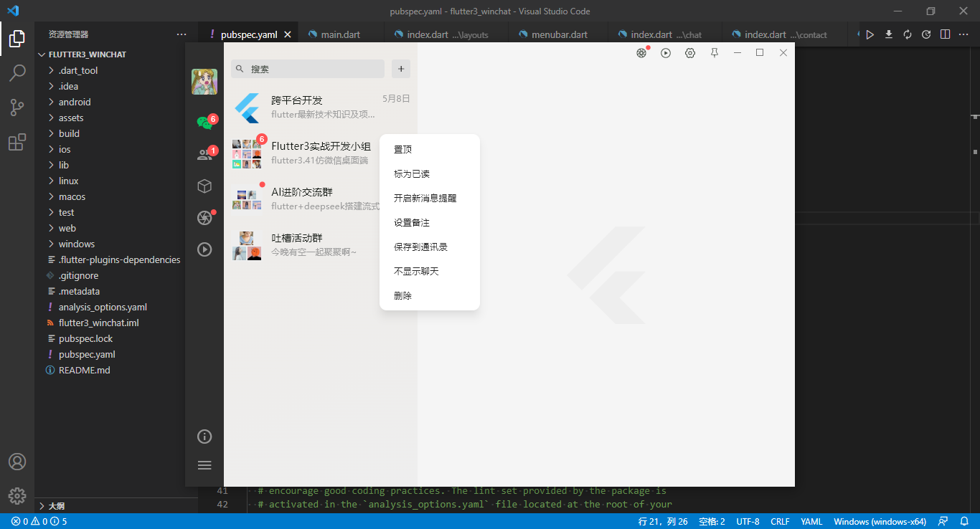Screen dimensions: 980x529
Task: Run the Flutter project with play icon
Action: 870,34
